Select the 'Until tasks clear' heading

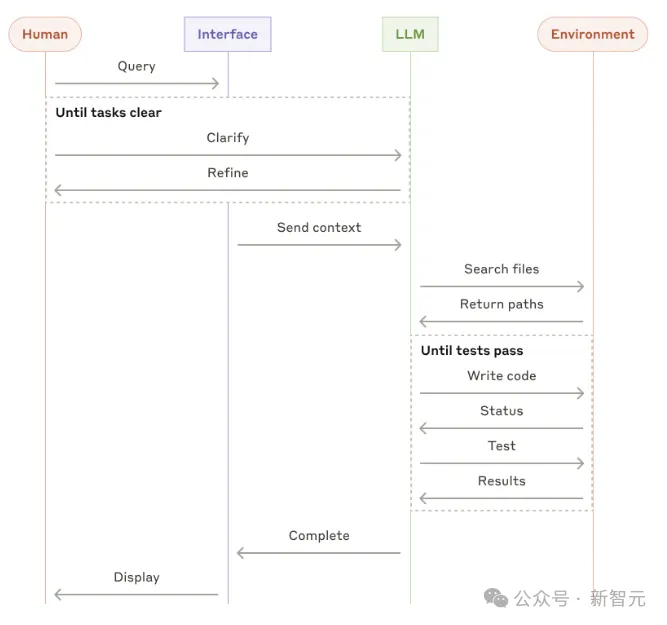coord(108,112)
